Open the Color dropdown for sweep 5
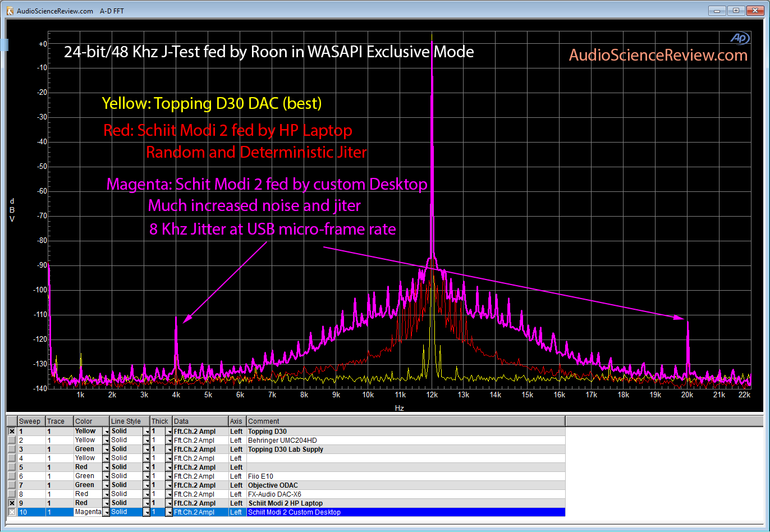770x532 pixels. pos(106,467)
